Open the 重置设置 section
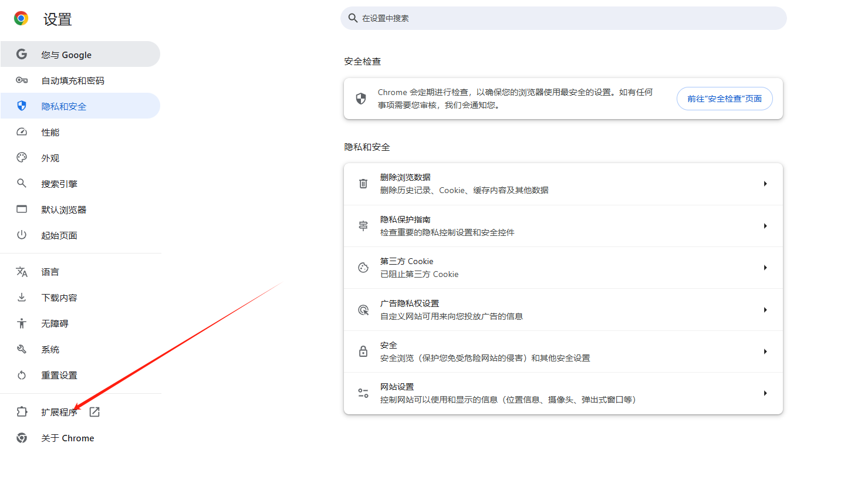 80,375
